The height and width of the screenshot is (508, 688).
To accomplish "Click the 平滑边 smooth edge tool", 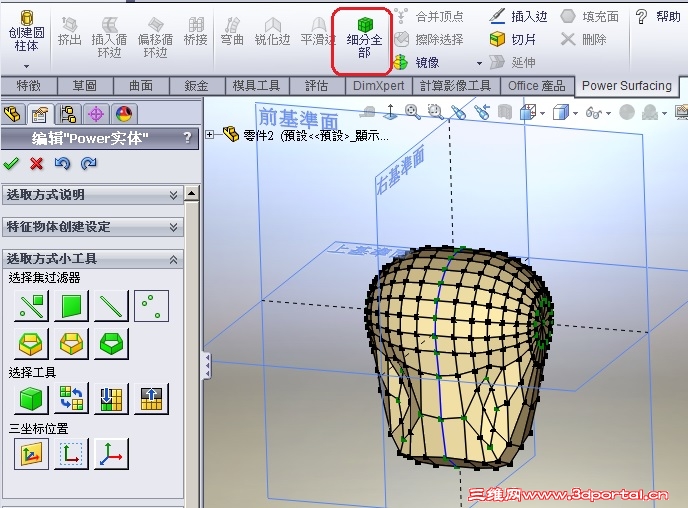I will pos(318,32).
